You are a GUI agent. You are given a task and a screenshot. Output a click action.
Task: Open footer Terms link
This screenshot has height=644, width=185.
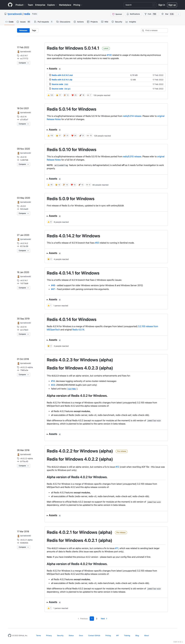click(x=38, y=635)
